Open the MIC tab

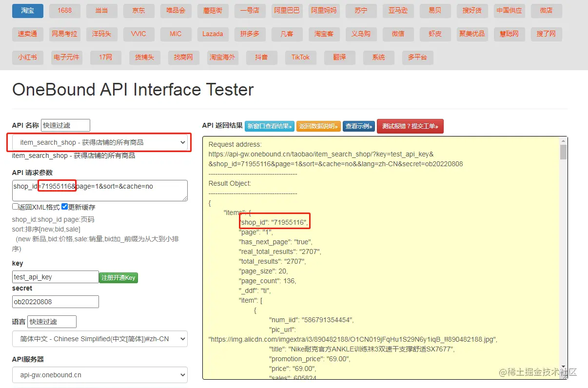tap(176, 34)
